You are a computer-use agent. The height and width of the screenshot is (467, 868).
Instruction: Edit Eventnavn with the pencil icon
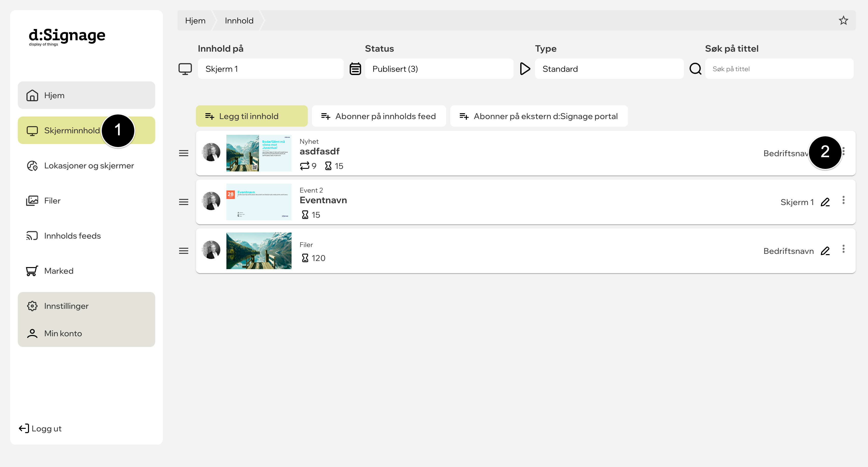[x=825, y=202]
